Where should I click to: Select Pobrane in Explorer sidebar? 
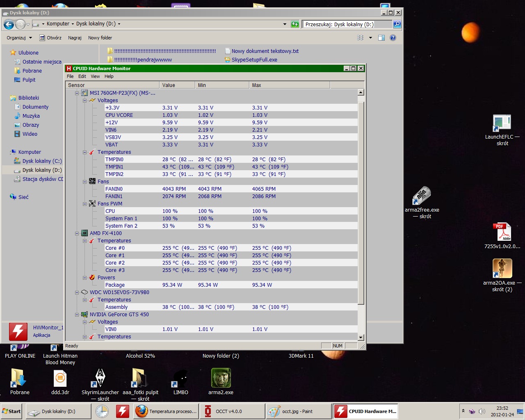pos(32,71)
